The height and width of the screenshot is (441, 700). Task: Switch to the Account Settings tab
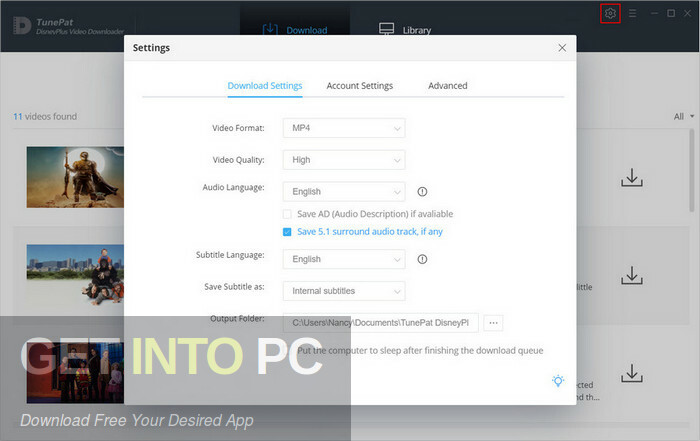click(359, 86)
